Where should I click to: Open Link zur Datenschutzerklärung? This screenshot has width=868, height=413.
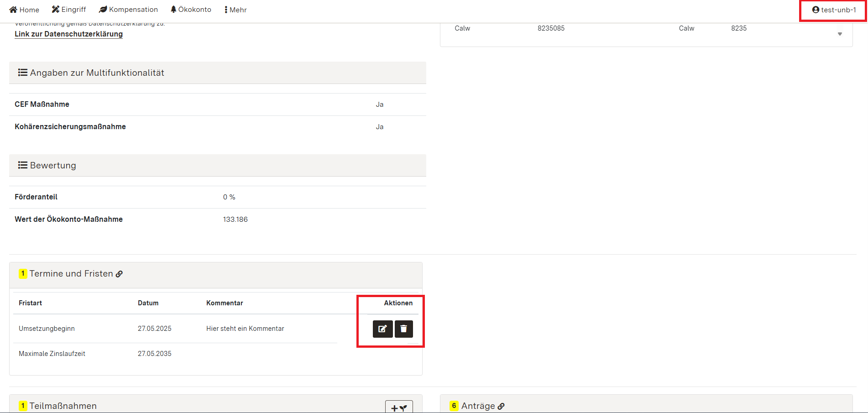[x=68, y=34]
